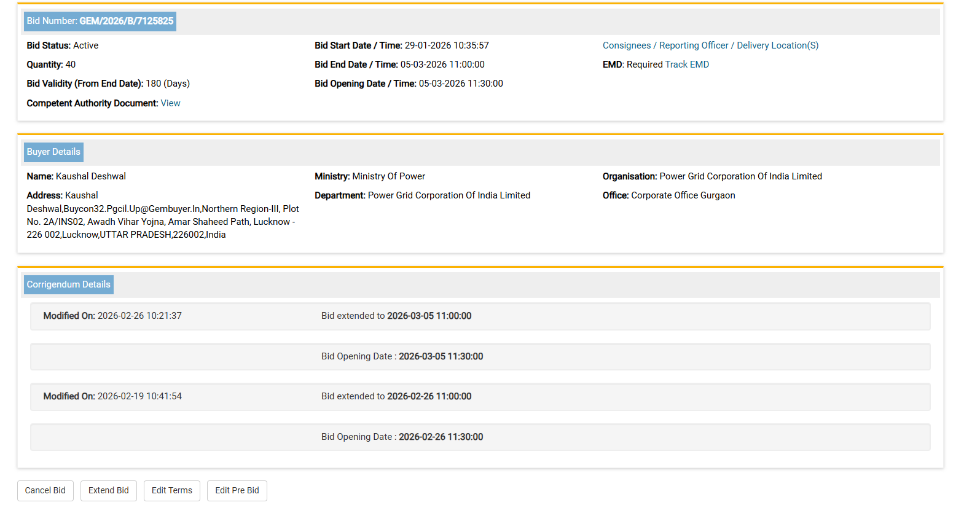This screenshot has height=505, width=980.
Task: Click the buyer address with Lucknow details
Action: coord(162,216)
